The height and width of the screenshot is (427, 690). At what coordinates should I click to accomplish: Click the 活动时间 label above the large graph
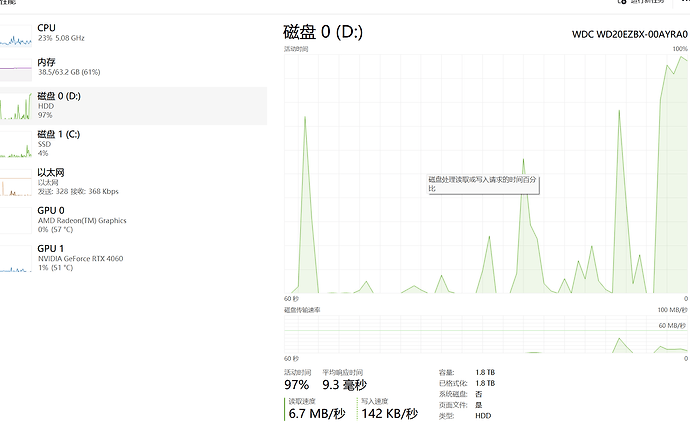pos(296,49)
